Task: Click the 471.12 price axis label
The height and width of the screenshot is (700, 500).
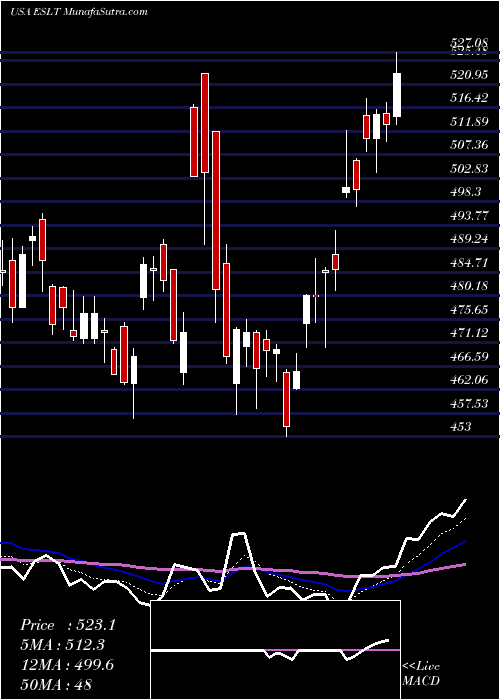Action: click(469, 333)
